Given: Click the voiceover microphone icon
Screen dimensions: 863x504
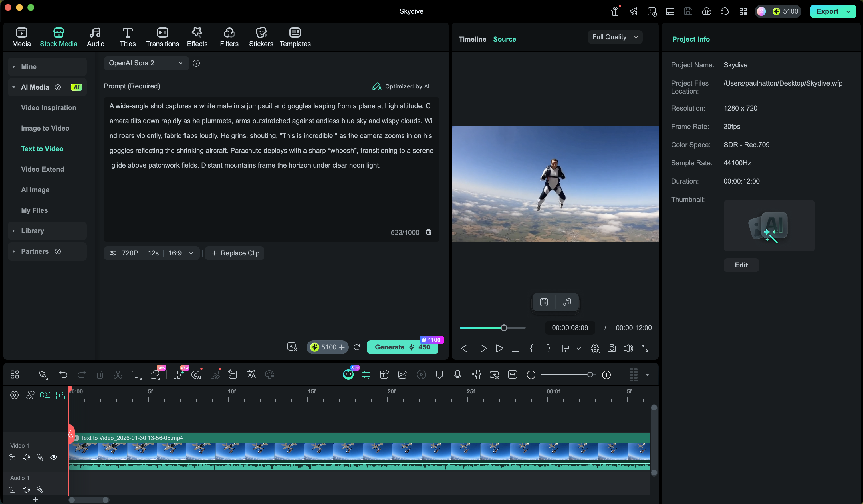Looking at the screenshot, I should (x=457, y=375).
